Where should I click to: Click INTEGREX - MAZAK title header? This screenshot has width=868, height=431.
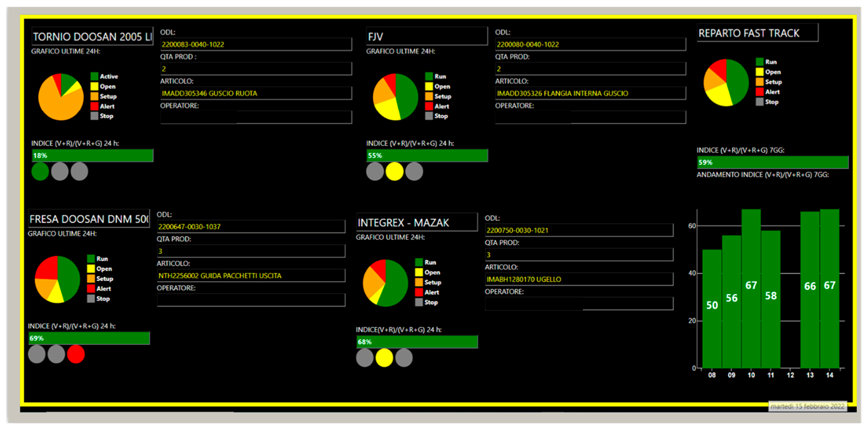(416, 223)
